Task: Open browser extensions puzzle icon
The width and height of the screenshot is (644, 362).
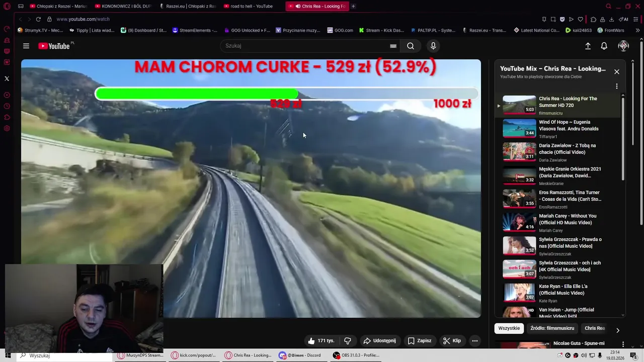Action: [593, 19]
